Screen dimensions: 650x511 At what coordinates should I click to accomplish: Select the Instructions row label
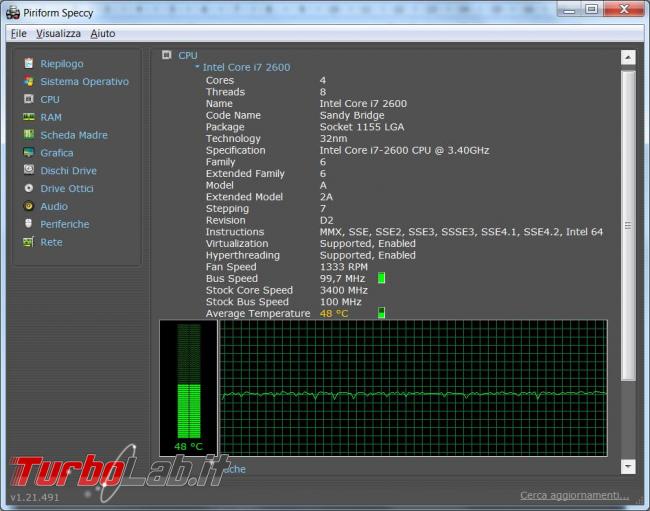pyautogui.click(x=235, y=232)
